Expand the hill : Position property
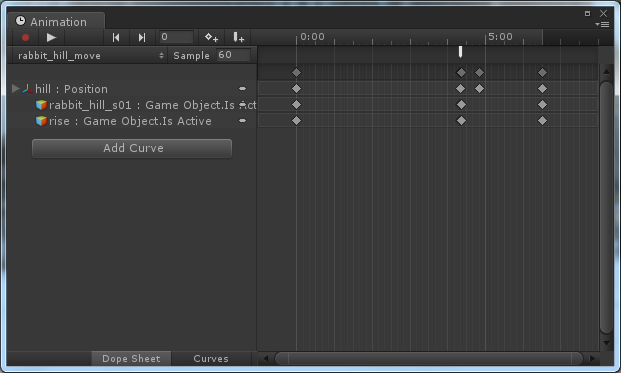The image size is (621, 373). pyautogui.click(x=15, y=88)
